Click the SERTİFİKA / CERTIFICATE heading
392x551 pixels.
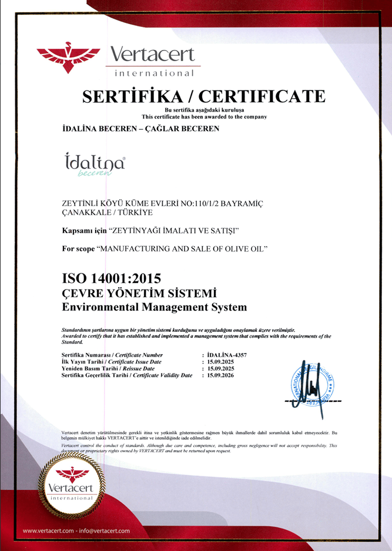pyautogui.click(x=204, y=96)
